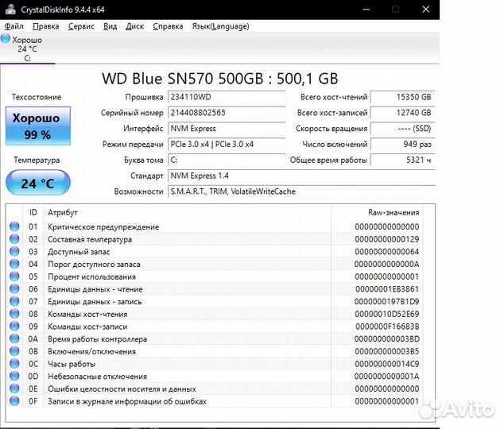Click status orb for attribute 0C Часы работы
The width and height of the screenshot is (504, 429).
tap(14, 364)
